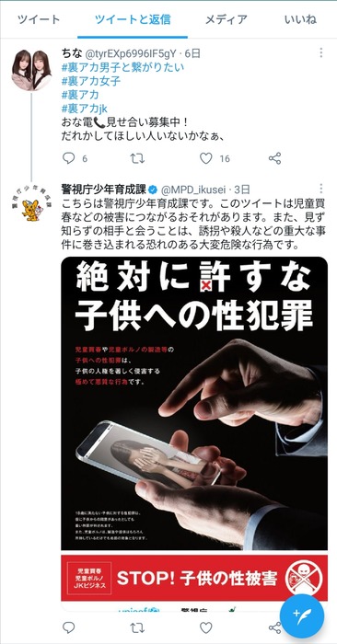Share ちな's tweet
337x644 pixels.
tap(274, 158)
